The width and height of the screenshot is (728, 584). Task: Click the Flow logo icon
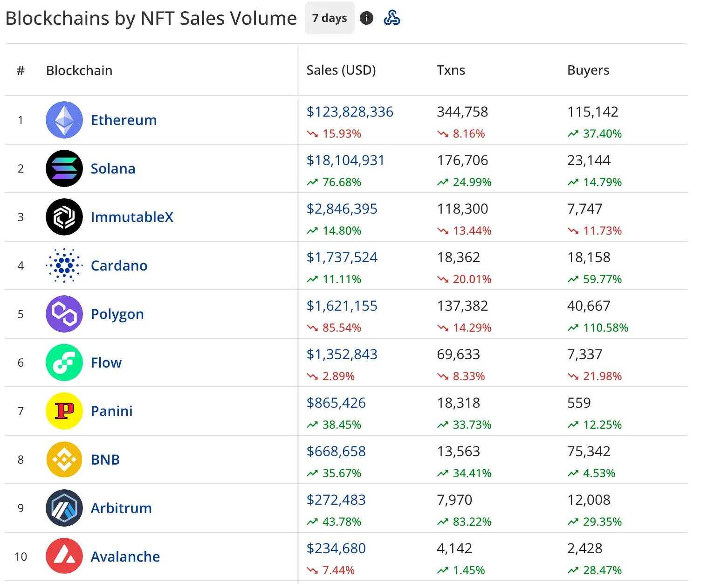point(64,362)
